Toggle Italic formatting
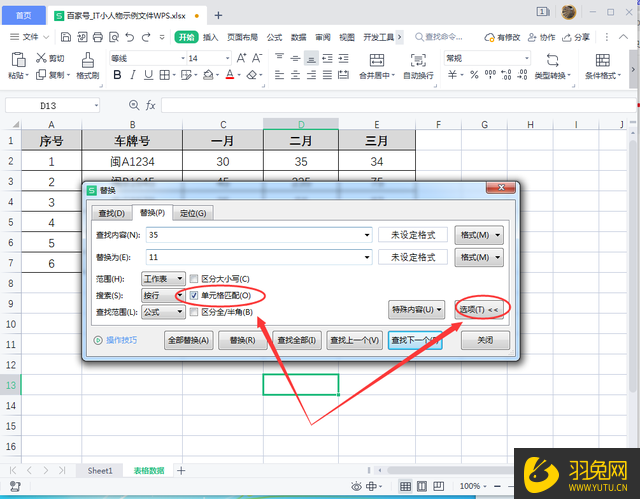This screenshot has width=640, height=499. pyautogui.click(x=133, y=75)
